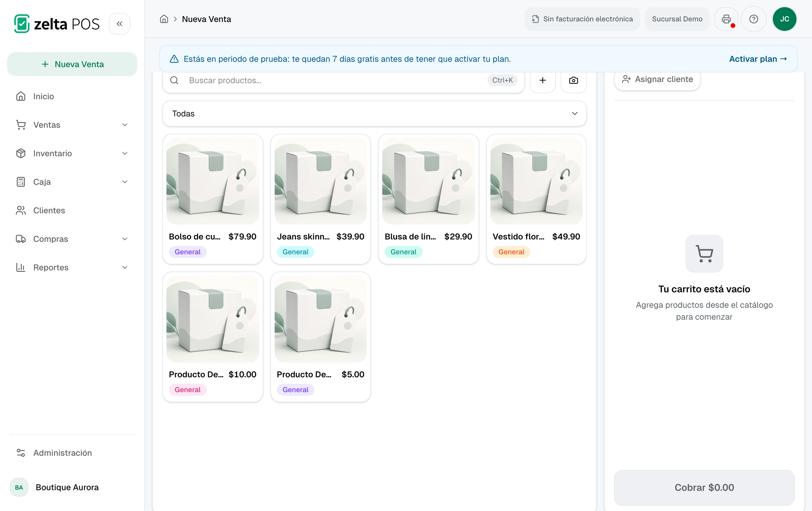Collapse the sidebar with the double-chevron button
This screenshot has width=812, height=511.
point(119,24)
